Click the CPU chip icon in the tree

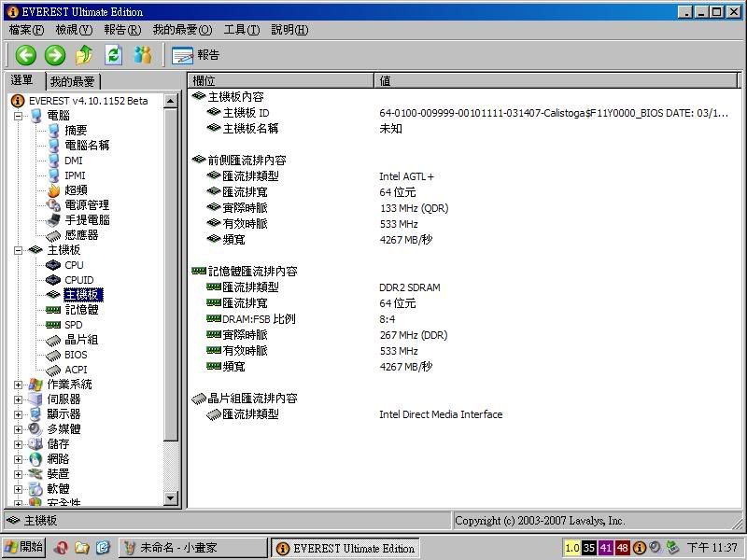[53, 265]
